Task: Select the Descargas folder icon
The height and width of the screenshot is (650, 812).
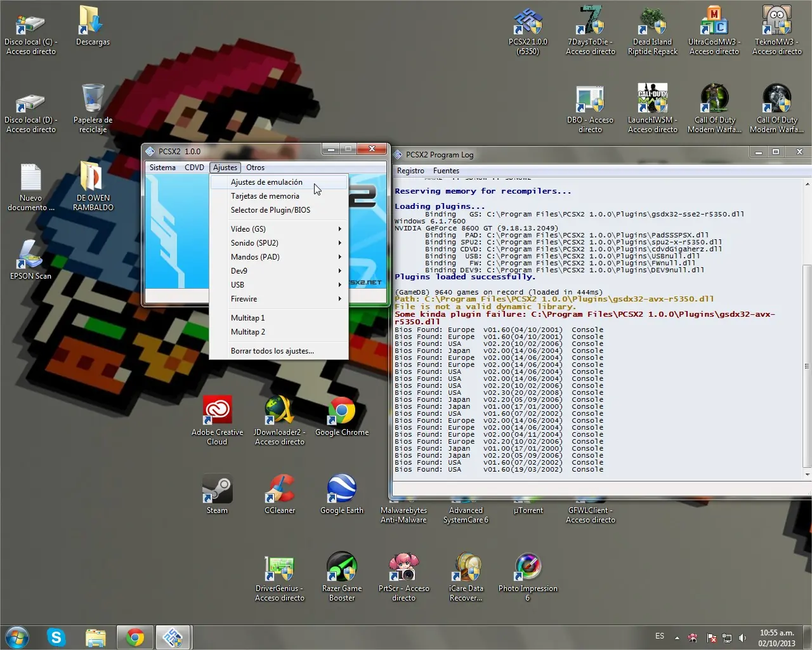Action: click(x=93, y=27)
